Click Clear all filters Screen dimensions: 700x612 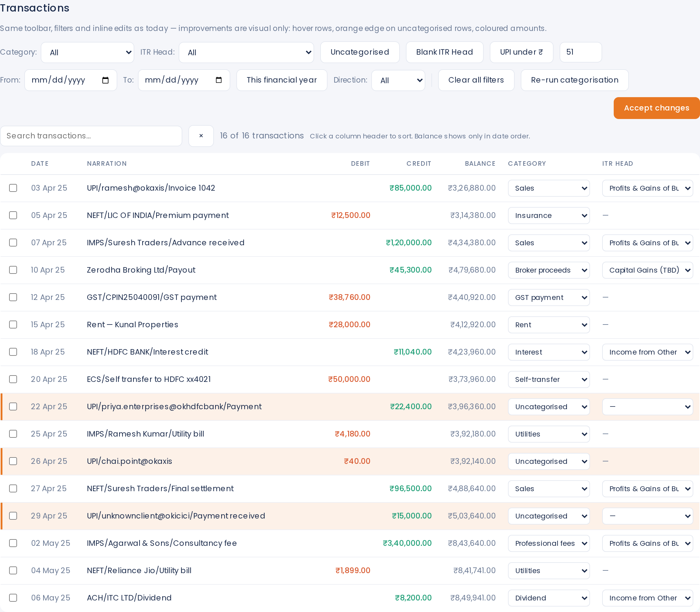[476, 80]
